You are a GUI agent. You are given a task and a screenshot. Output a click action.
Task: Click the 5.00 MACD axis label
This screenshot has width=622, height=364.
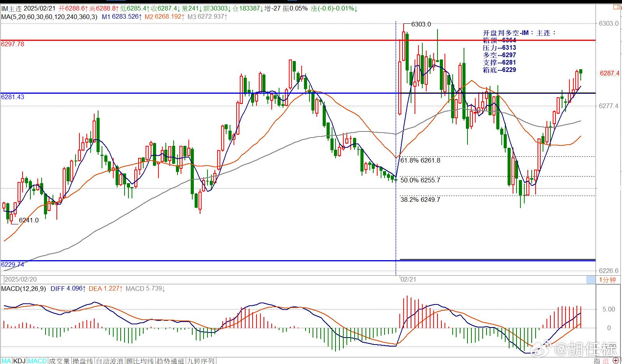[x=608, y=310]
